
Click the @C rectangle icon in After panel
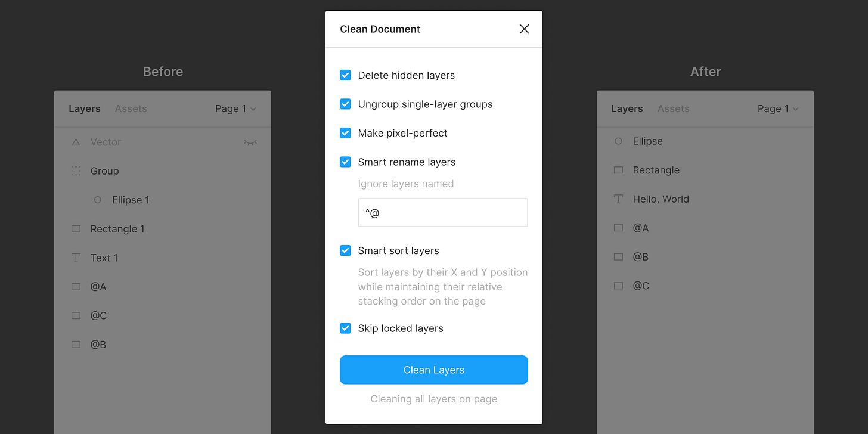click(x=618, y=286)
